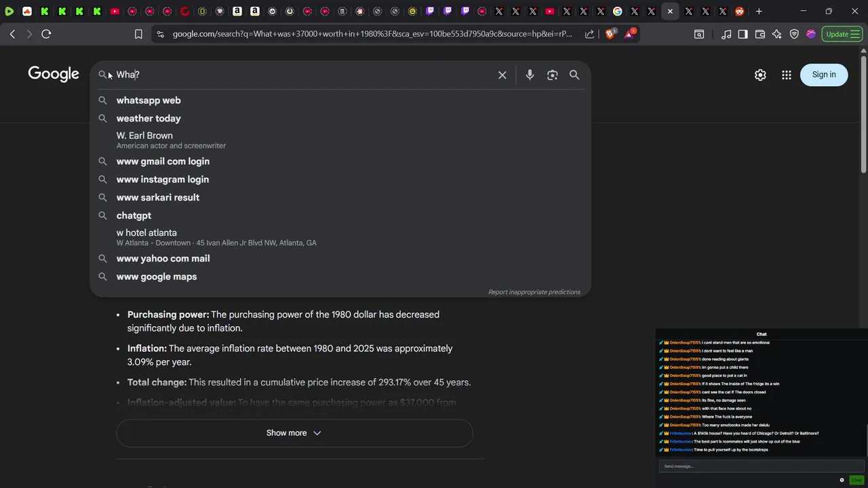The width and height of the screenshot is (868, 488).
Task: Start voice search with the microphone
Action: coord(530,75)
